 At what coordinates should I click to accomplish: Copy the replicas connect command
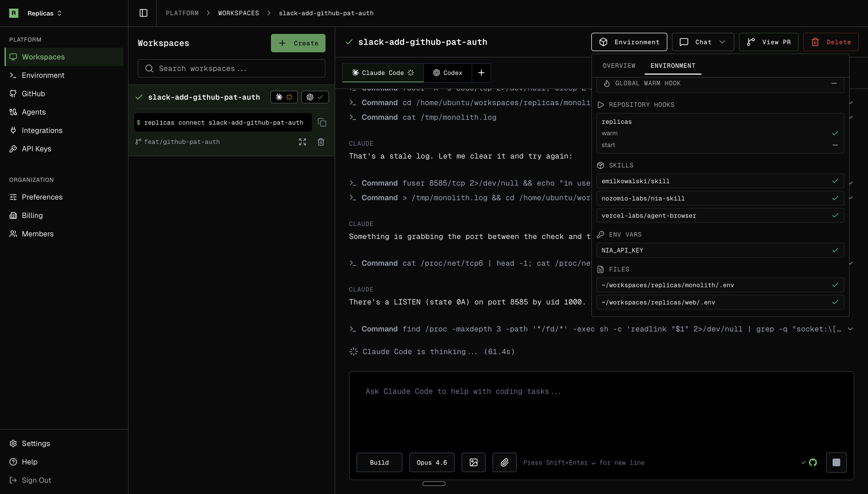point(322,122)
